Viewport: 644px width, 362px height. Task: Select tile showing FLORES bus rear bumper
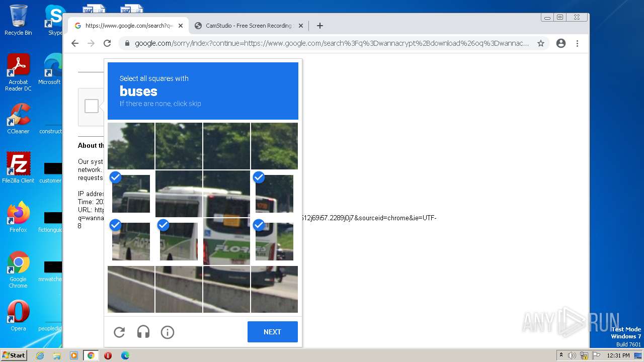pyautogui.click(x=226, y=241)
